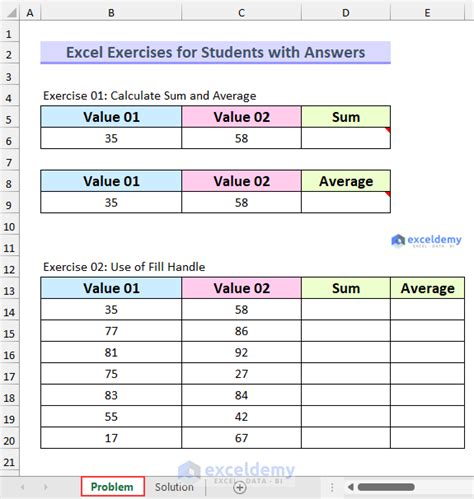The height and width of the screenshot is (499, 474).
Task: Click horizontal scrollbar left arrow
Action: coord(350,487)
